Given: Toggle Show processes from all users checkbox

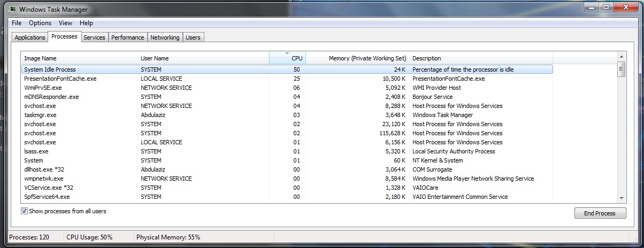Looking at the screenshot, I should click(x=24, y=211).
